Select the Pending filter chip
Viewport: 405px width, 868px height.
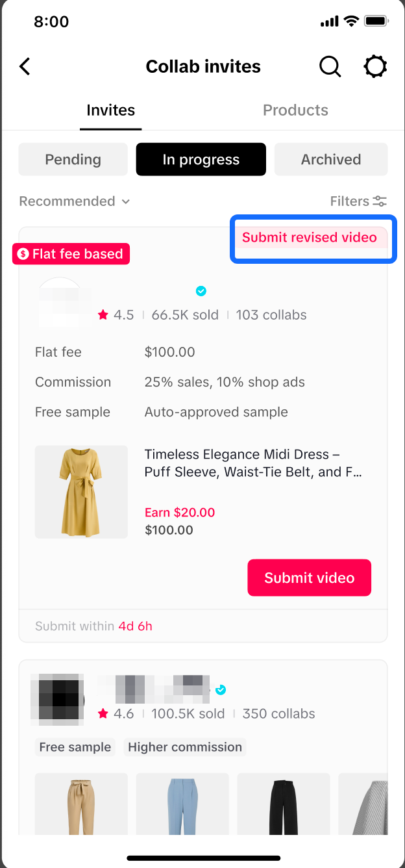73,160
